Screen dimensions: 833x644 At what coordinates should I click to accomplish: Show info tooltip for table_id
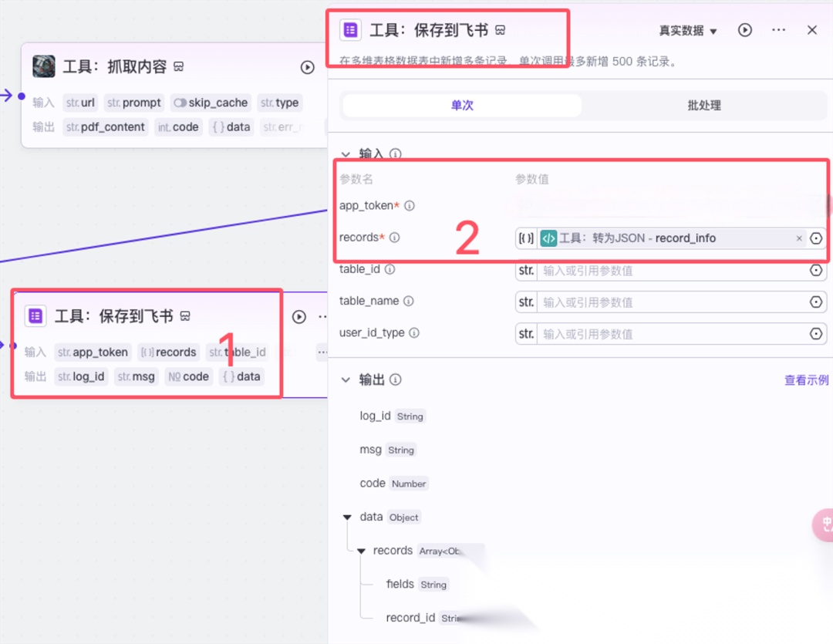point(390,269)
